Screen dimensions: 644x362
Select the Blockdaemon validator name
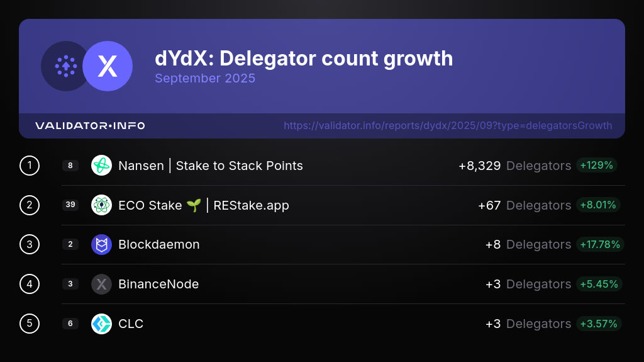pos(159,244)
